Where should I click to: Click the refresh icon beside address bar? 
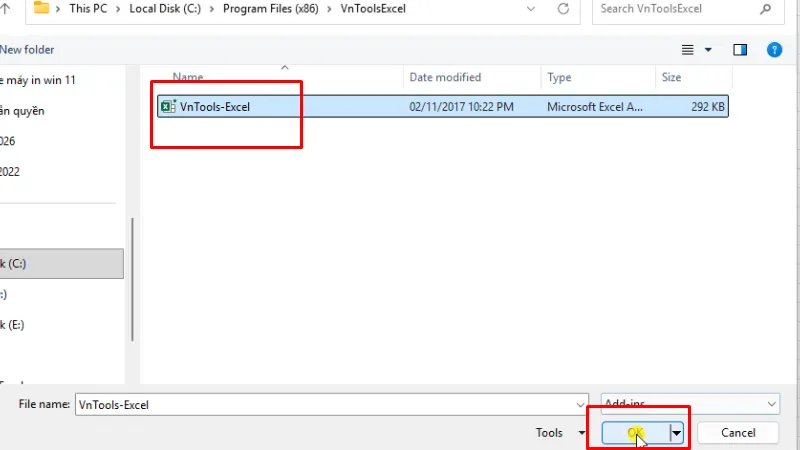(x=564, y=9)
